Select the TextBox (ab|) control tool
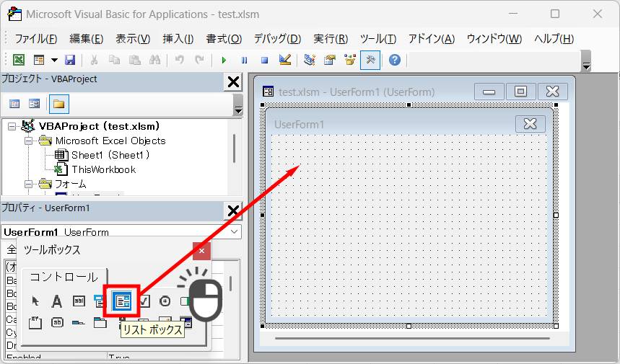The width and height of the screenshot is (620, 364). point(79,301)
